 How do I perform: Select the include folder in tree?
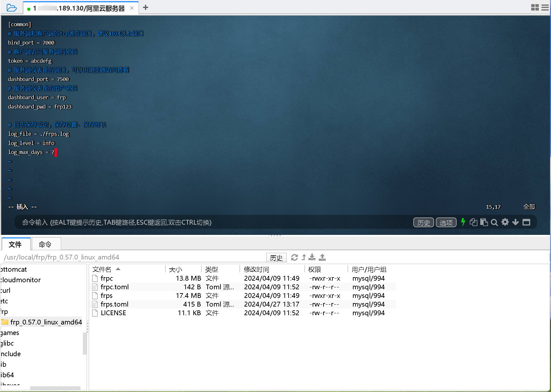tap(11, 354)
